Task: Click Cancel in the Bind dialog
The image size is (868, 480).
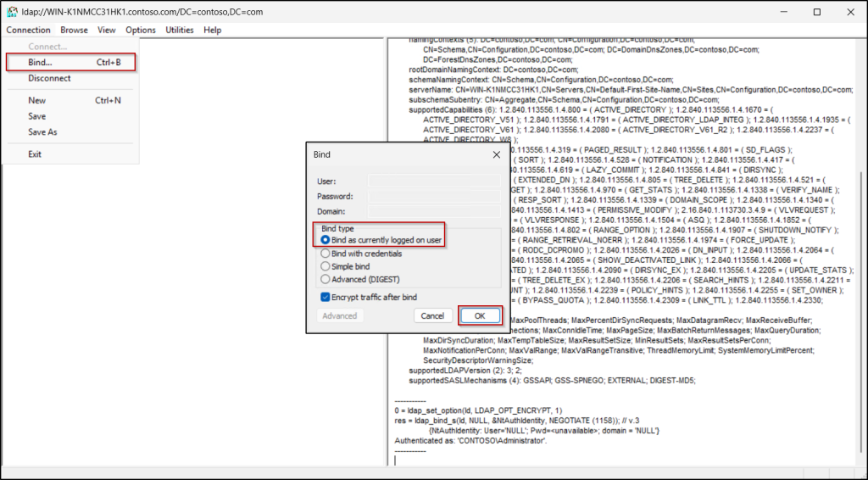Action: click(432, 315)
